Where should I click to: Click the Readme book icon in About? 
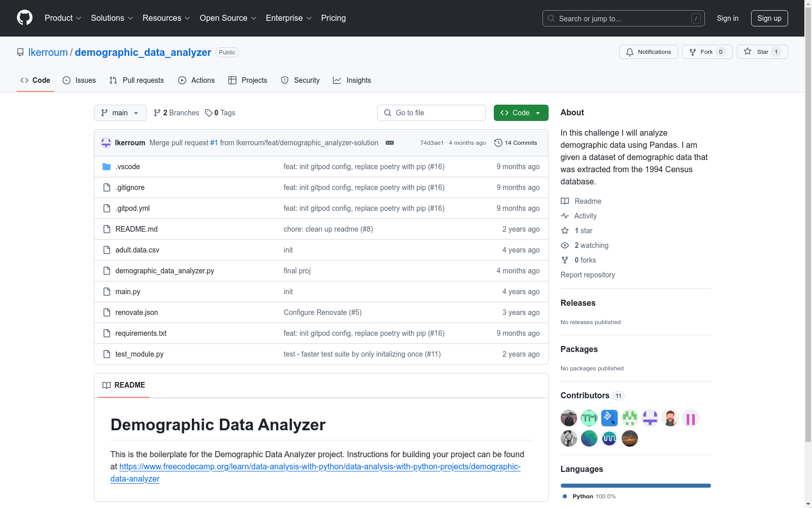565,201
